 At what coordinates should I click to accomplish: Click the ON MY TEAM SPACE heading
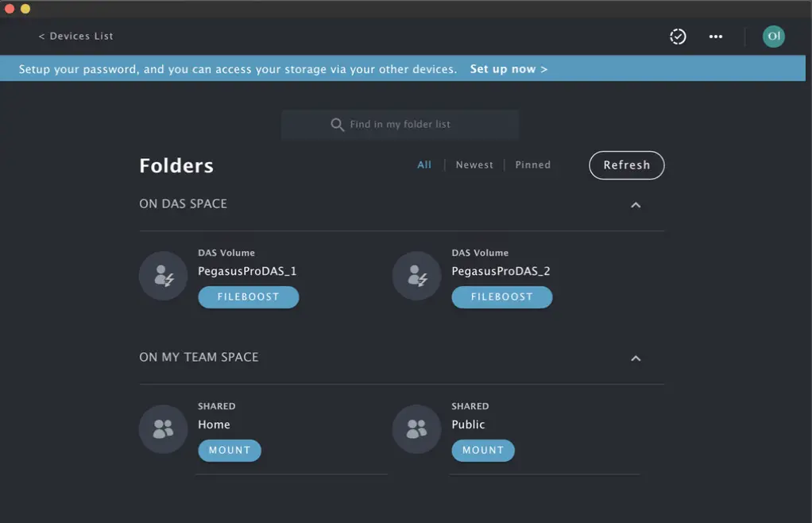click(199, 358)
